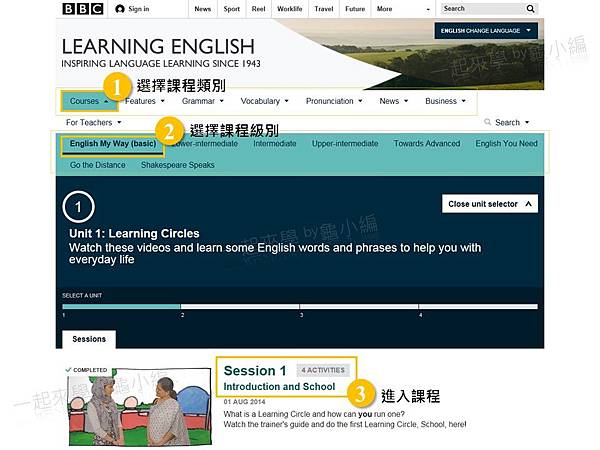Open BBC Worklife
This screenshot has height=450, width=600.
pyautogui.click(x=290, y=9)
